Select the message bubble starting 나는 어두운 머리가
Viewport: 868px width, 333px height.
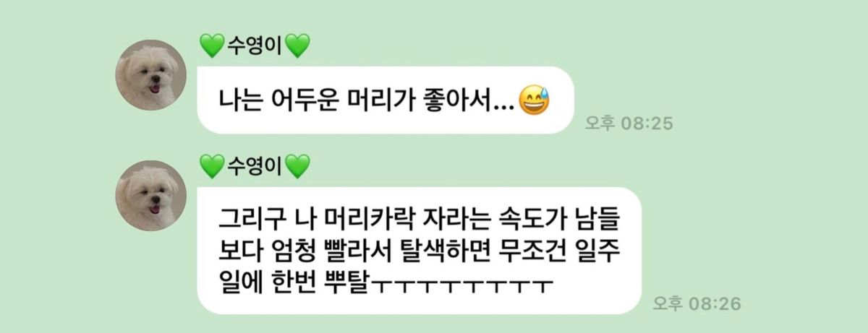pos(386,100)
